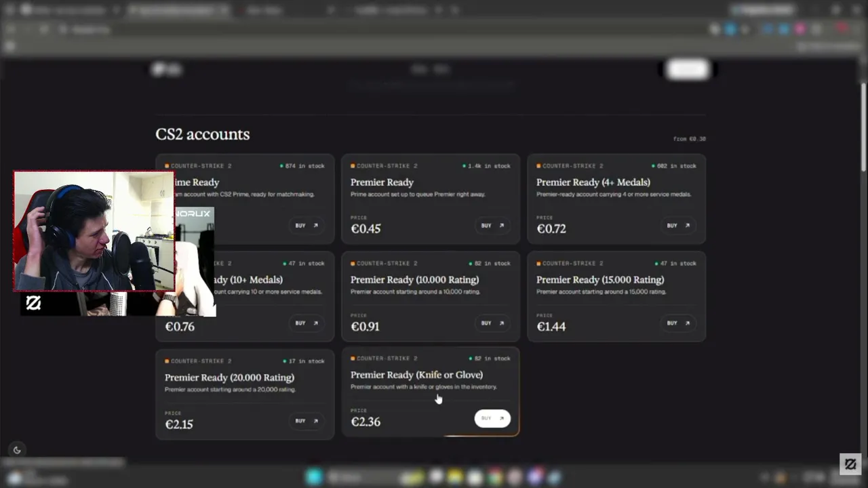Screen dimensions: 868x488
Task: Buy the Prime Ready account
Action: tap(307, 226)
